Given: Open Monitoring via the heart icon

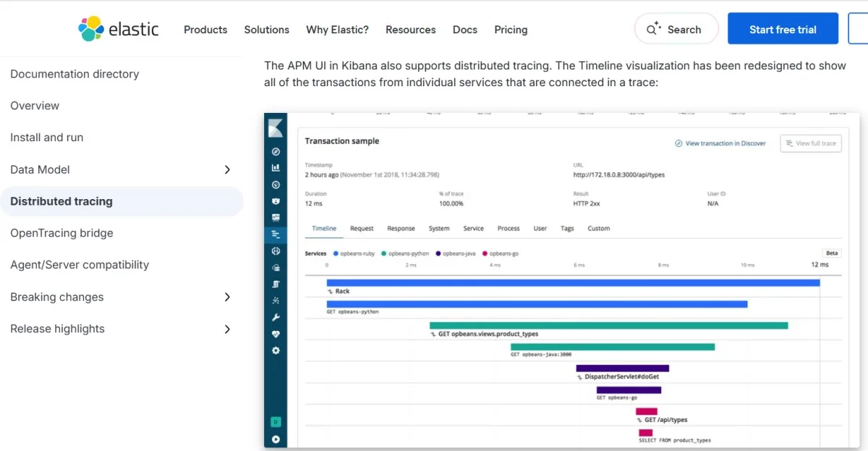Looking at the screenshot, I should (x=276, y=334).
